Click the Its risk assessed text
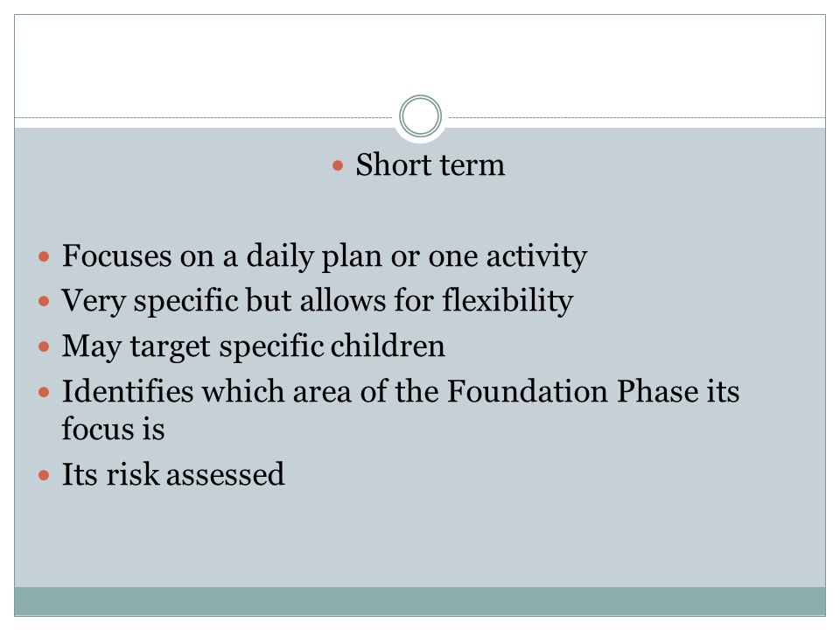Image resolution: width=840 pixels, height=630 pixels. [173, 474]
